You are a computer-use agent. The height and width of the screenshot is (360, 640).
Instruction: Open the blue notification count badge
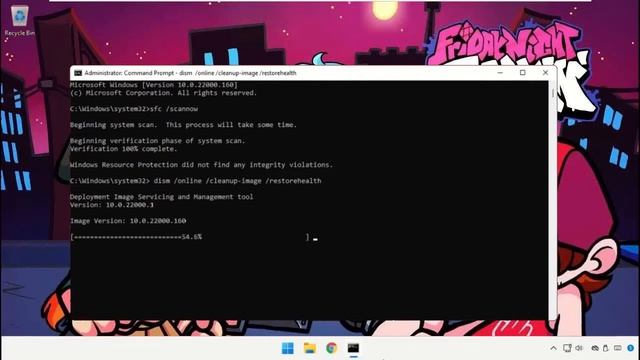coord(631,348)
